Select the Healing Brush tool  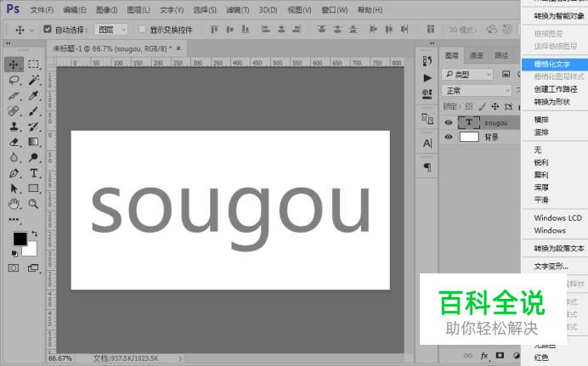[14, 111]
